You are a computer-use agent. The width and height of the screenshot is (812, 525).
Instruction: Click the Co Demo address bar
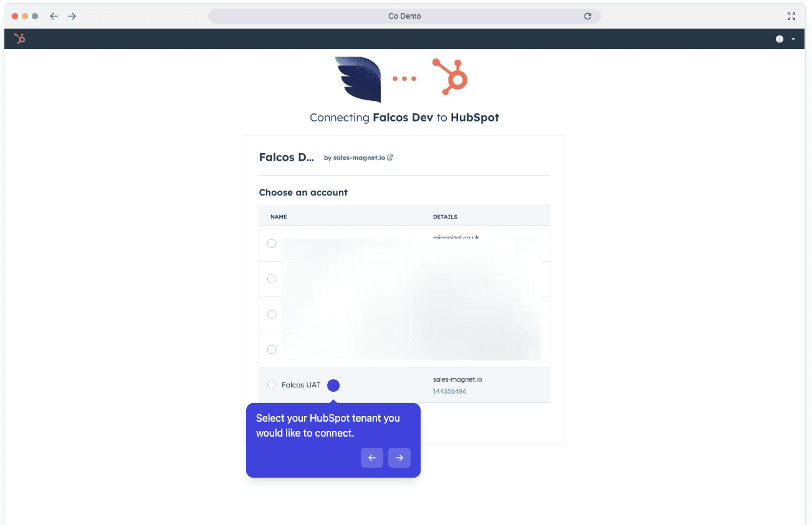coord(404,16)
